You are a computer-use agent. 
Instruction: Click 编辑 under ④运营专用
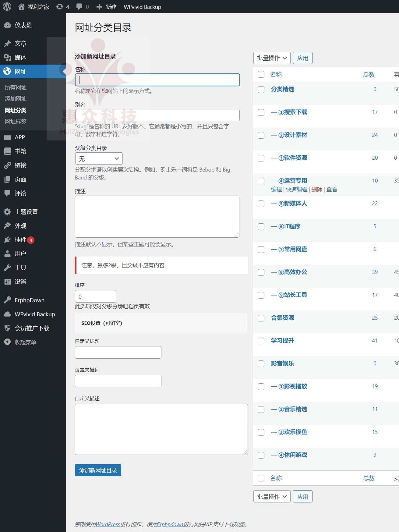[276, 190]
